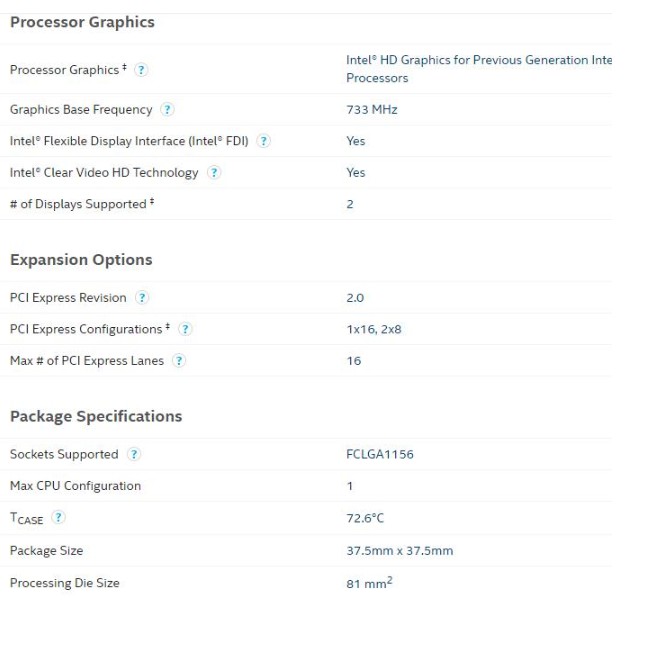Click the 733 MHz frequency value
This screenshot has width=649, height=649.
pyautogui.click(x=372, y=110)
